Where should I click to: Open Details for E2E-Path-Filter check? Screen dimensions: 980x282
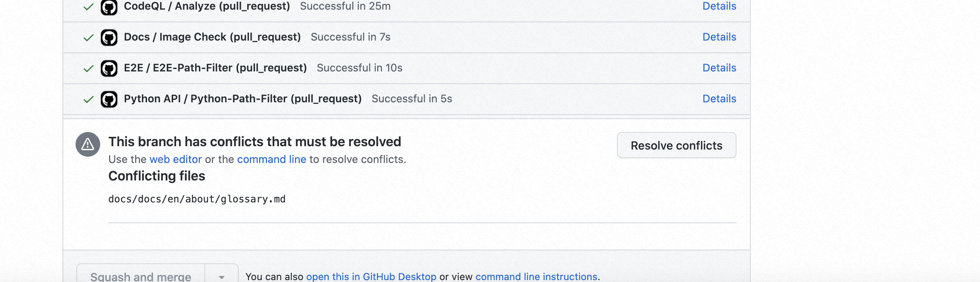click(x=719, y=68)
